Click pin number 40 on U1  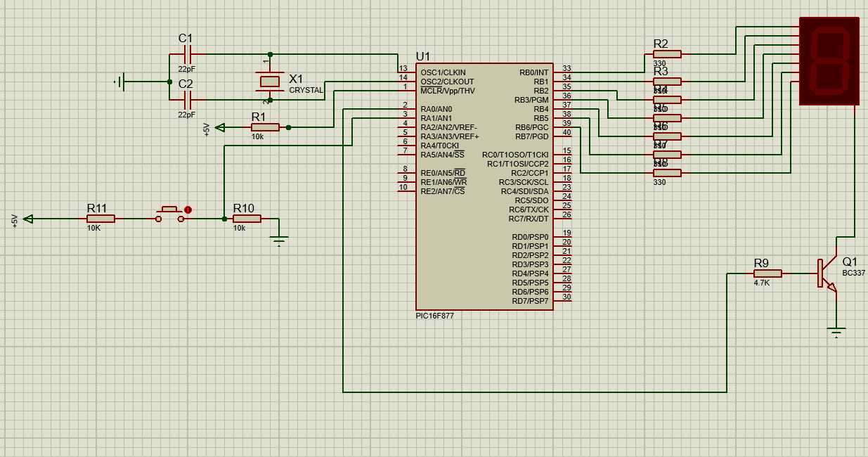pyautogui.click(x=566, y=132)
